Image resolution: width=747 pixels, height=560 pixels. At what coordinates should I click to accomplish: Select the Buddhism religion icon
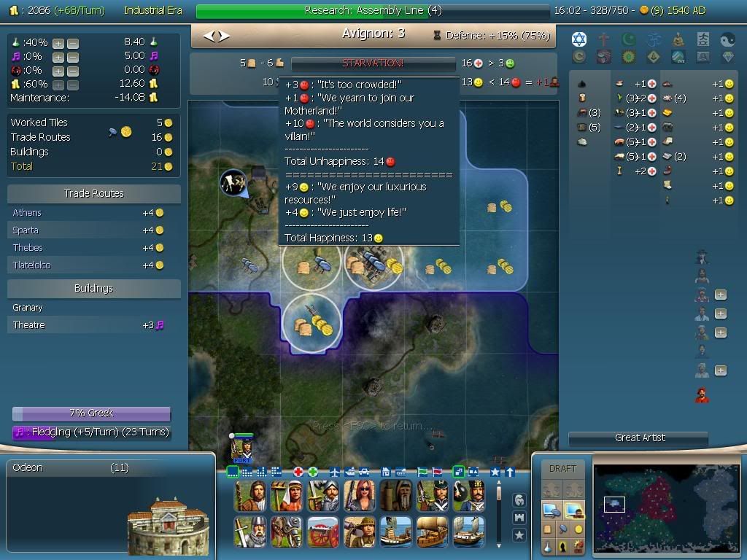pyautogui.click(x=678, y=39)
